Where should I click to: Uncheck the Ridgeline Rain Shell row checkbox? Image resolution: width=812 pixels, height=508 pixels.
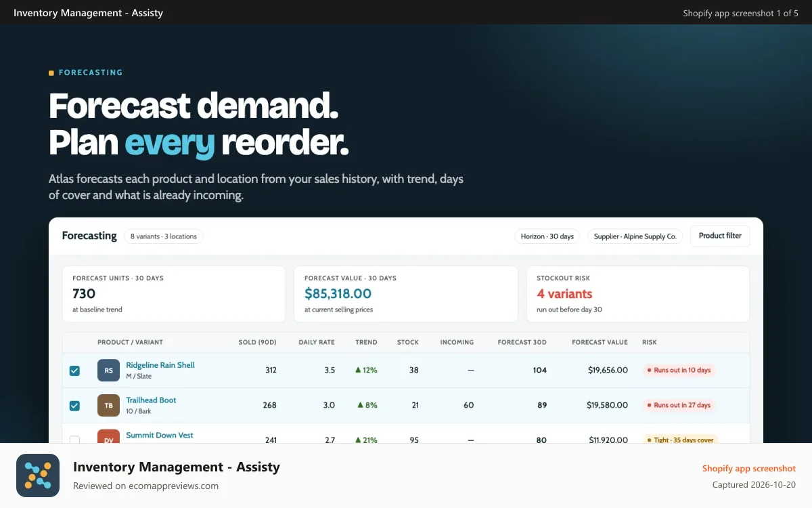pos(74,371)
